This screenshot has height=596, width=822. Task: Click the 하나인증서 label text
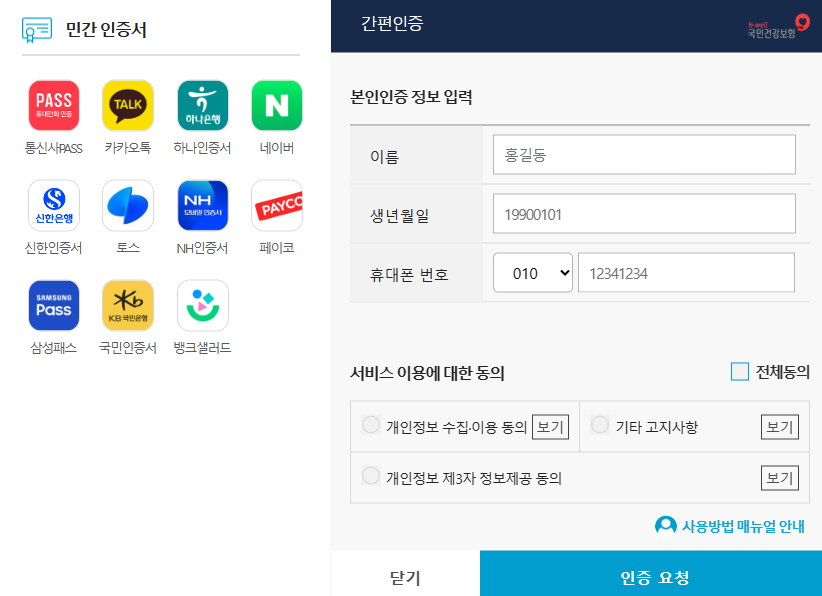pos(202,148)
